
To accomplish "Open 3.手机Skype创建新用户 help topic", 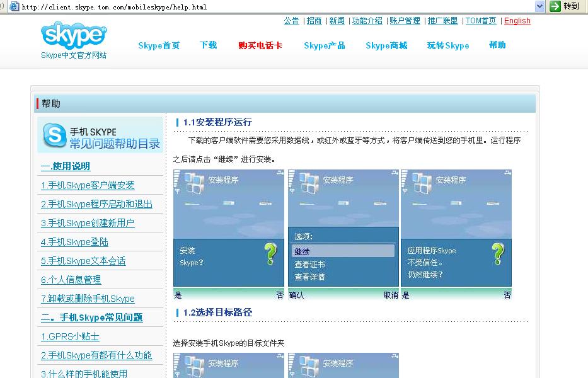I will pos(88,223).
